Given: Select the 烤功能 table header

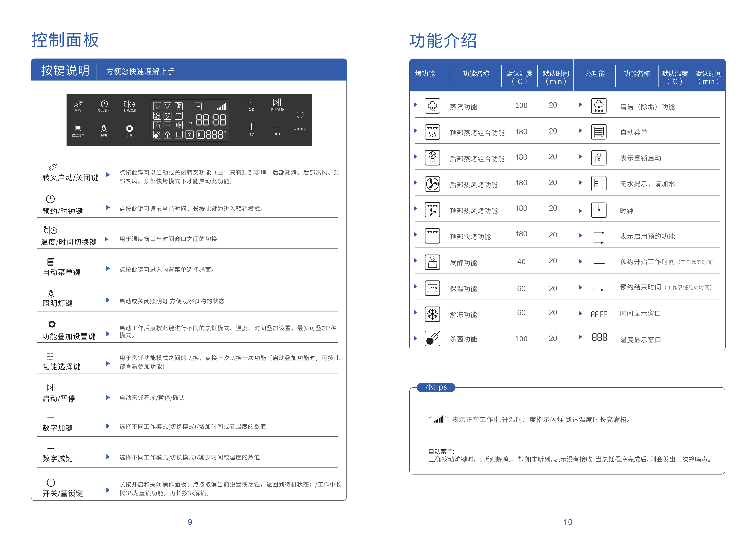Looking at the screenshot, I should 425,74.
